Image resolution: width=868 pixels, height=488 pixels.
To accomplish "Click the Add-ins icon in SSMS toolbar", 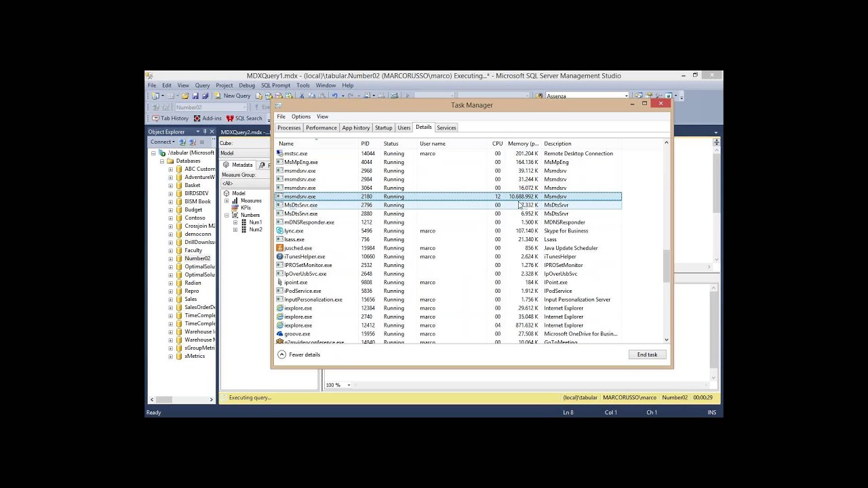I will tap(197, 118).
